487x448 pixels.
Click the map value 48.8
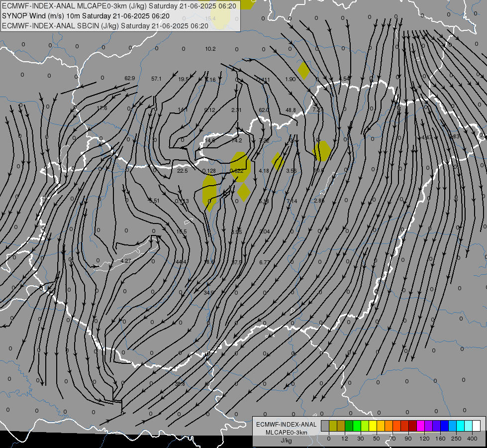pyautogui.click(x=291, y=110)
